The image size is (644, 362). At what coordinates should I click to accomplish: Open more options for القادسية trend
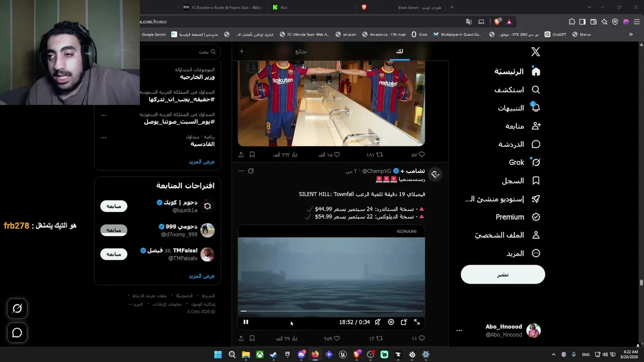pyautogui.click(x=104, y=137)
